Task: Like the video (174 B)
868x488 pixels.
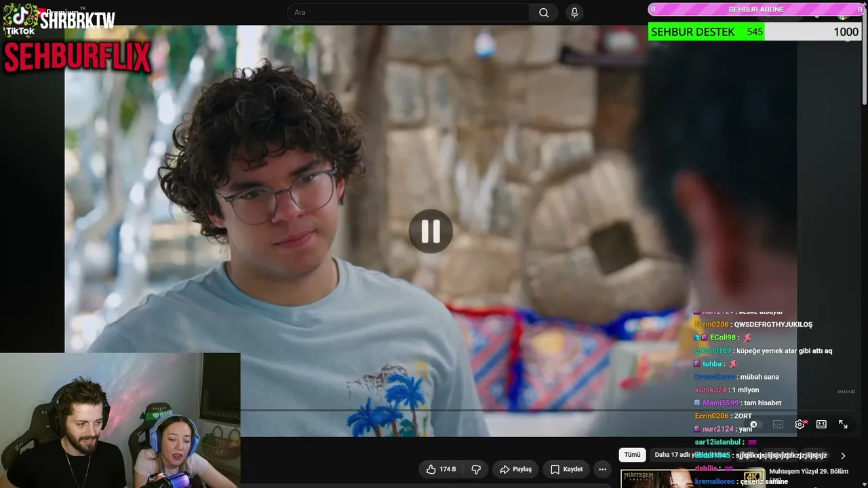Action: pos(441,469)
